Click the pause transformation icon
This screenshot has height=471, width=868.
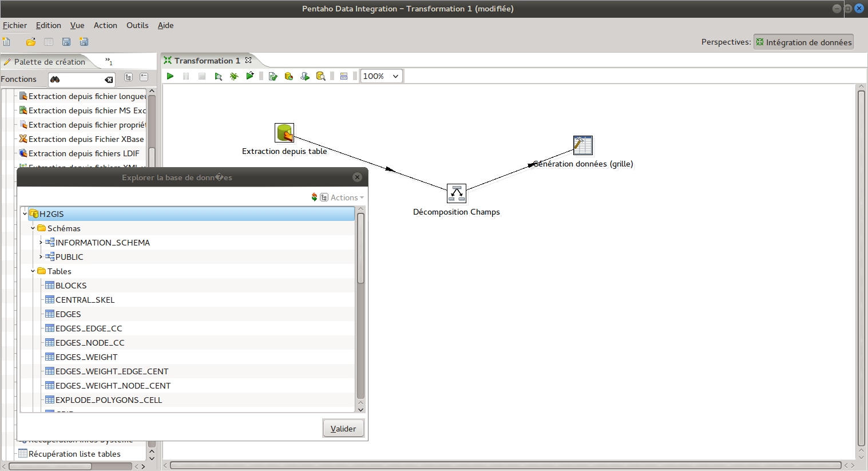186,76
